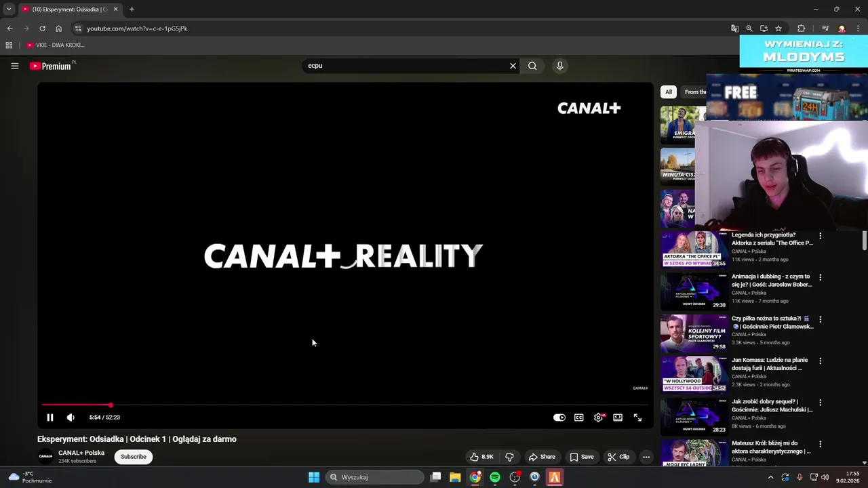Reload the page
This screenshot has width=868, height=488.
tap(42, 28)
